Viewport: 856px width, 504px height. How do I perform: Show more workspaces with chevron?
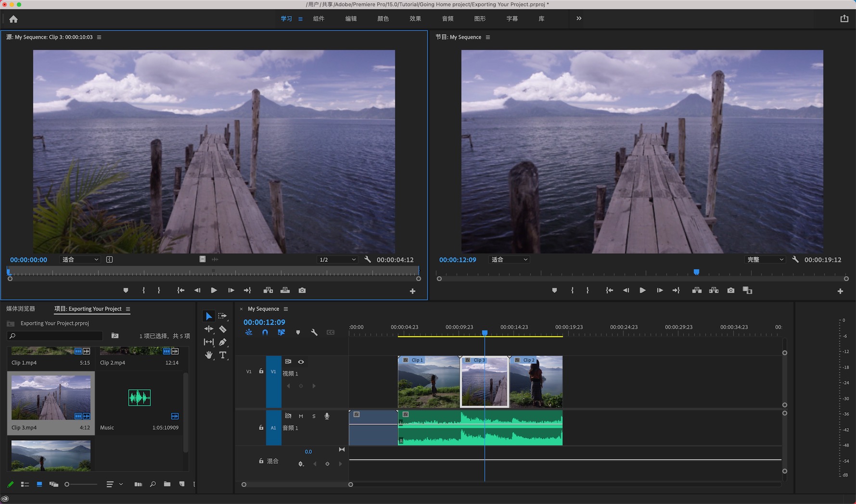point(579,18)
